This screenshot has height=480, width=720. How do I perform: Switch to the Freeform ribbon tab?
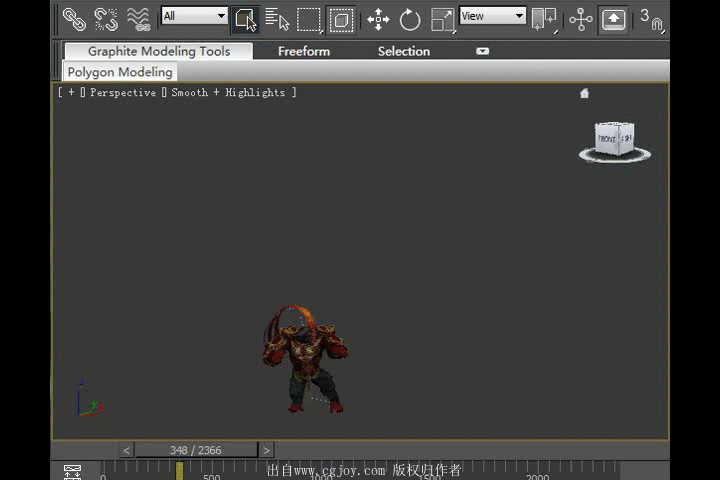[x=304, y=51]
